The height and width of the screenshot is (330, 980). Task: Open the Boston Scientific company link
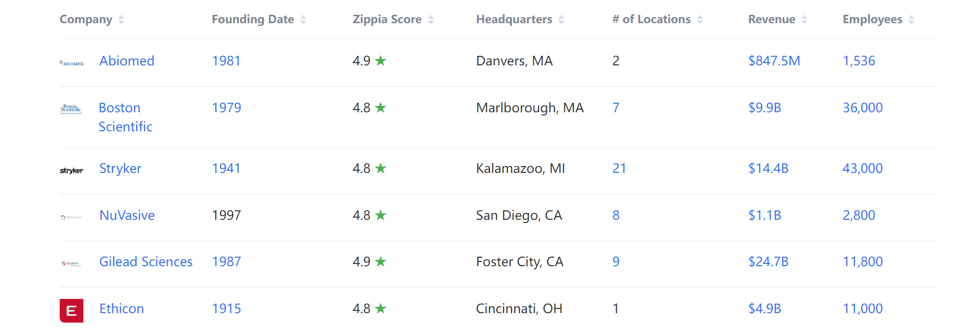coord(126,117)
